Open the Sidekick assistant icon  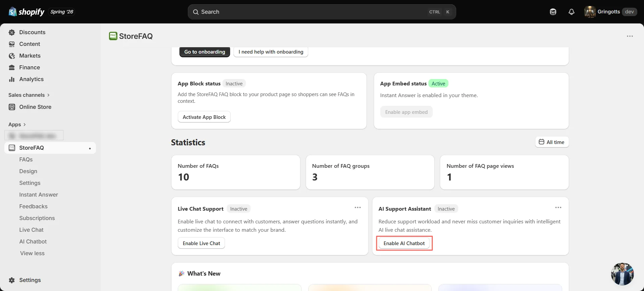pos(553,12)
